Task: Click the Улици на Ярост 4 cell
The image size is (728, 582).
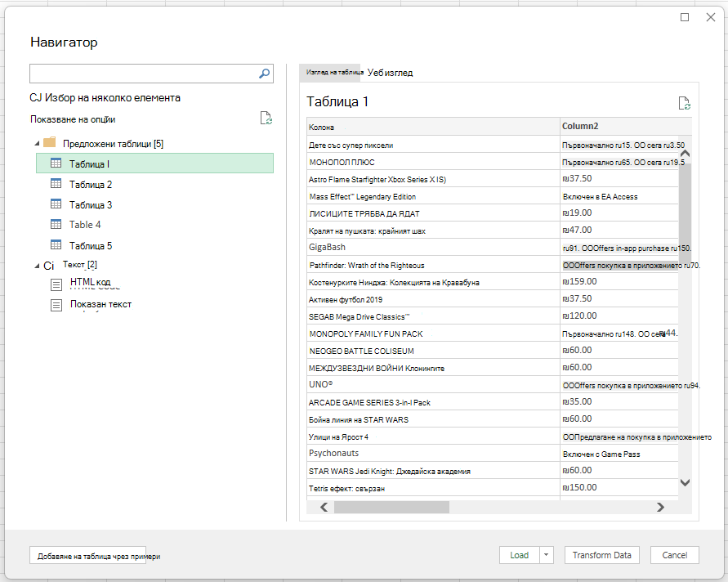Action: pyautogui.click(x=433, y=437)
